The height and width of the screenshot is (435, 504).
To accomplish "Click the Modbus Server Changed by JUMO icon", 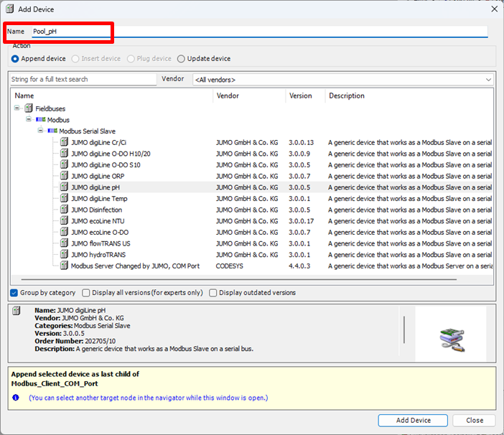I will pos(65,266).
